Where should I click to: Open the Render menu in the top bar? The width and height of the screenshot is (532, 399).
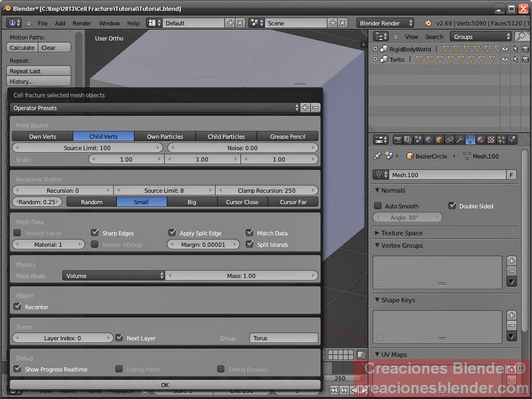pos(82,23)
